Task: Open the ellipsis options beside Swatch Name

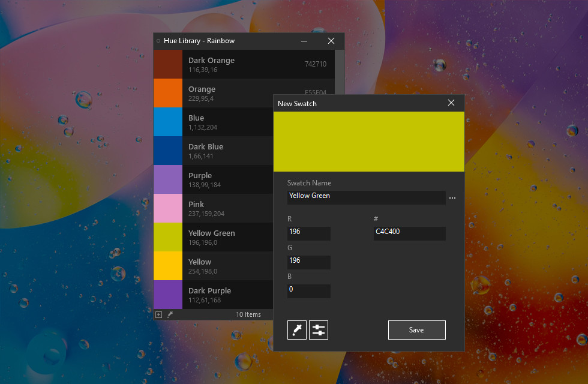Action: pos(452,197)
